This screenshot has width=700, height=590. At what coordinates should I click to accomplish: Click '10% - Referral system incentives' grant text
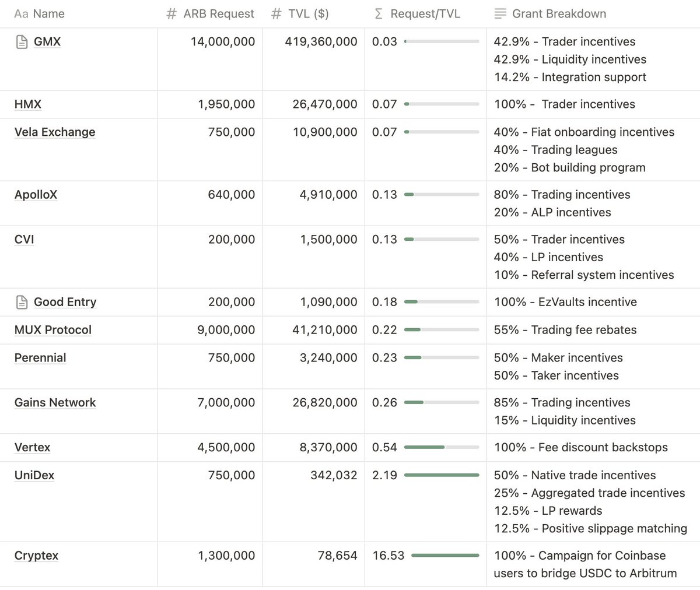click(584, 275)
